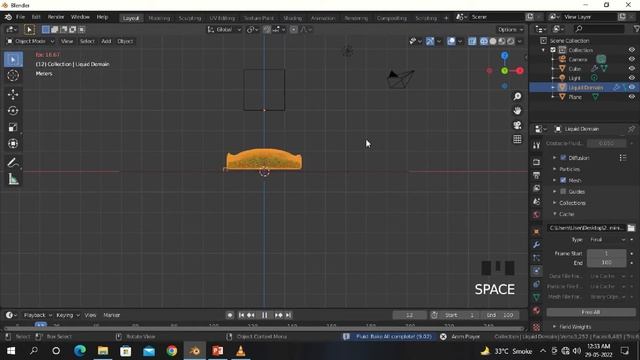The width and height of the screenshot is (640, 360).
Task: Click the Frame Start value field
Action: [x=607, y=253]
